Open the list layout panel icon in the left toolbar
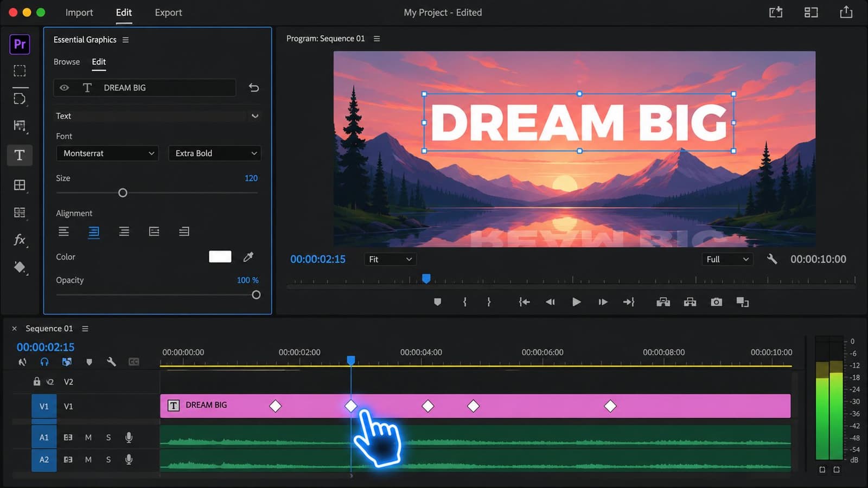Screen dimensions: 868x488 [x=20, y=213]
